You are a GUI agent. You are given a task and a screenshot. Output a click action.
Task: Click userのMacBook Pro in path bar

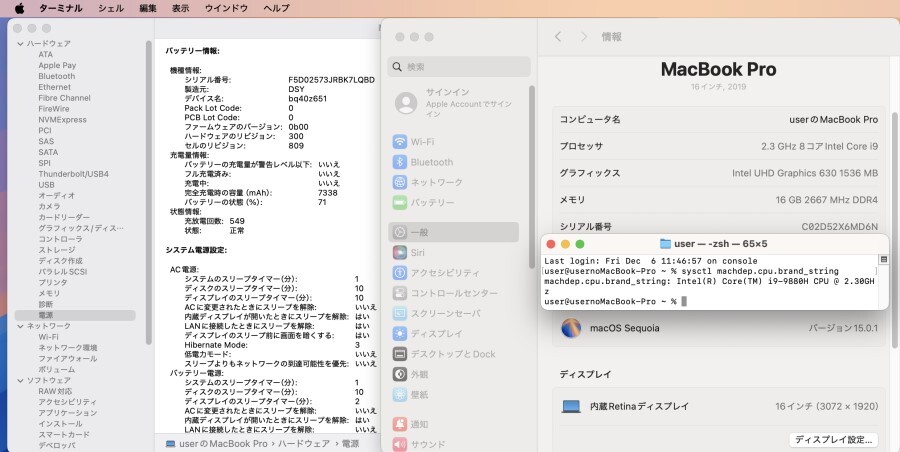tap(223, 443)
